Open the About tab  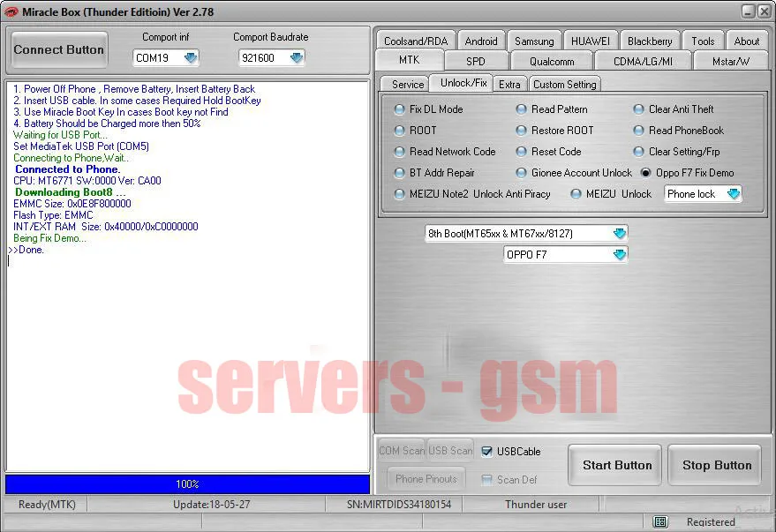coord(746,41)
